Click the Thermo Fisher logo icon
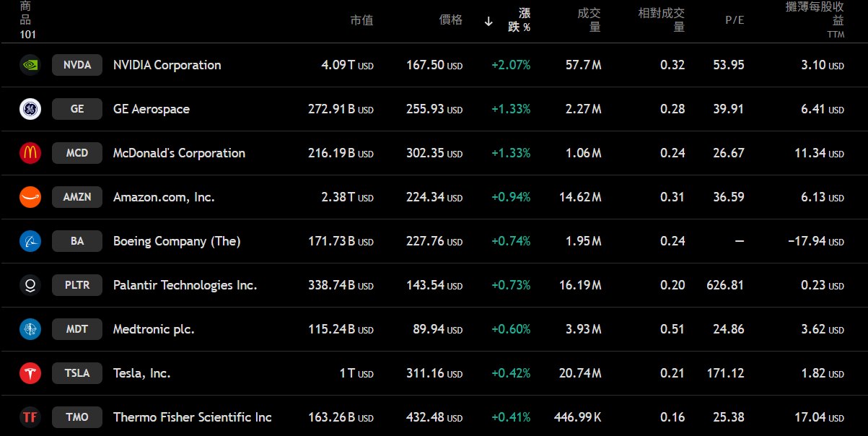 click(x=30, y=417)
